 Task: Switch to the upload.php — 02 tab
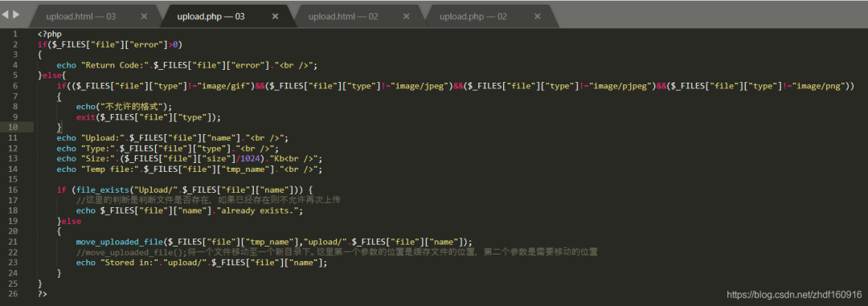473,17
